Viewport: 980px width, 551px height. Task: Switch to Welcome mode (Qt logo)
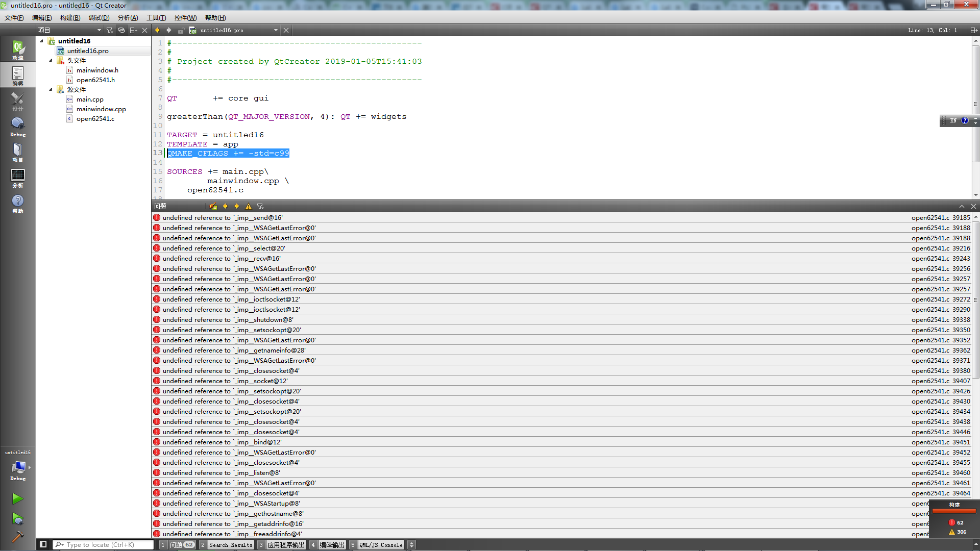pyautogui.click(x=18, y=49)
